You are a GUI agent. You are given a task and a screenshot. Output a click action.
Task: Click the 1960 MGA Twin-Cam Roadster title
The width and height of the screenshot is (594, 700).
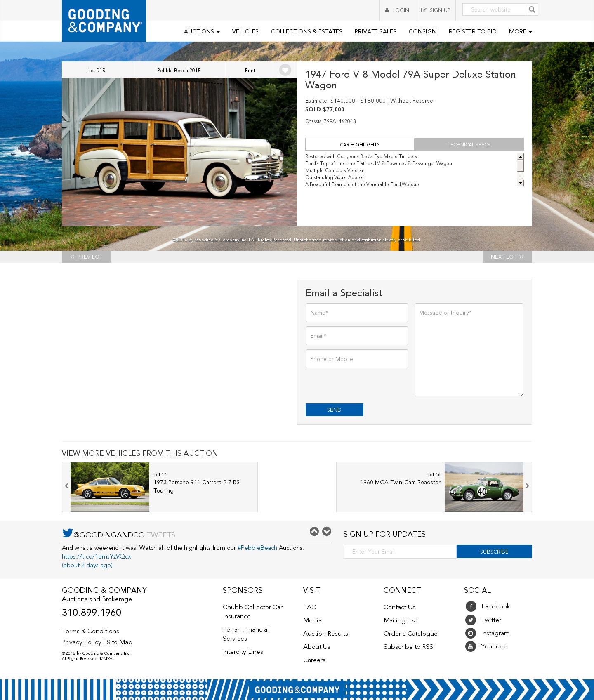point(400,482)
